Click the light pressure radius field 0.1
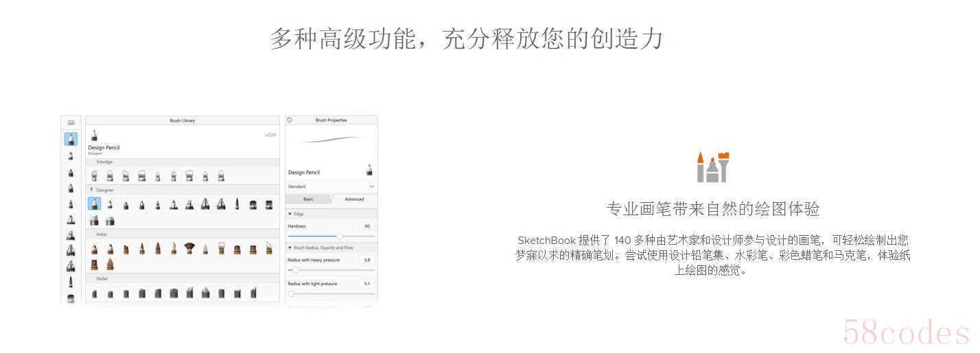This screenshot has height=353, width=980. (x=367, y=283)
